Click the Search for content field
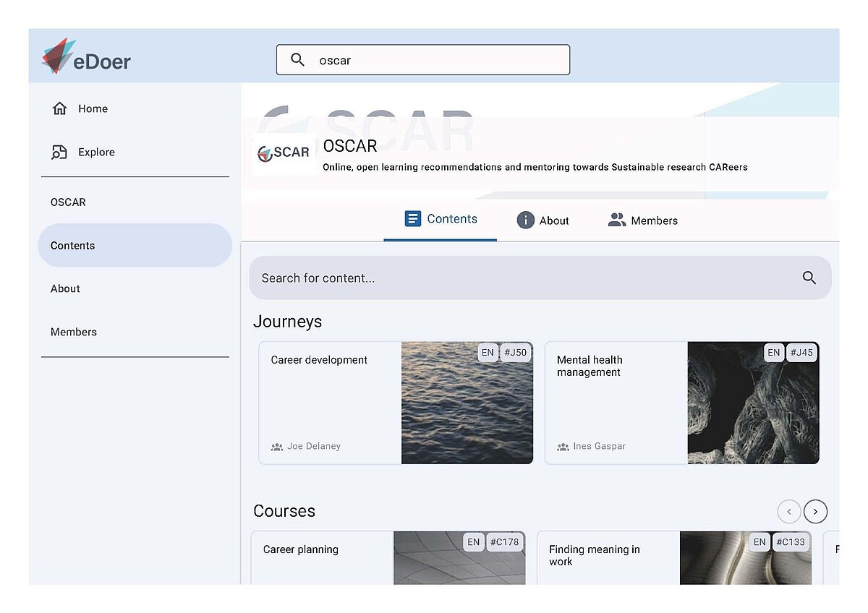The width and height of the screenshot is (868, 613). (x=540, y=278)
